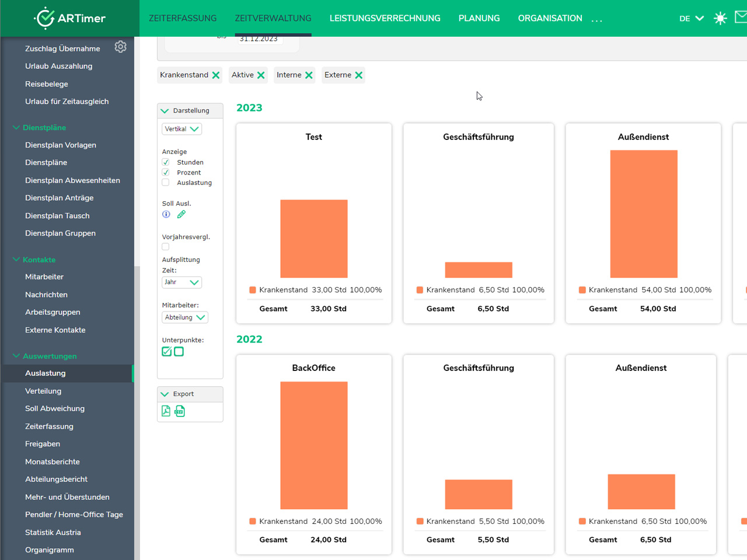Open Zuschlag Übernahme in sidebar
Image resolution: width=747 pixels, height=560 pixels.
[x=62, y=48]
